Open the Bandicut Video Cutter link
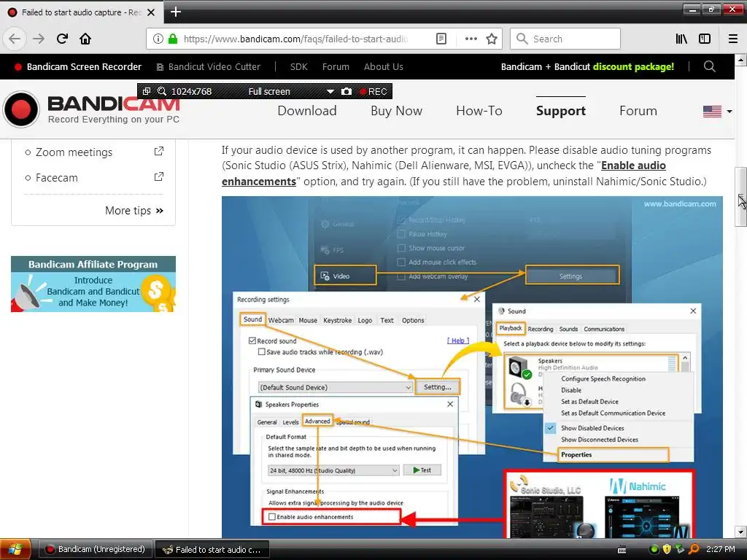 pos(209,66)
